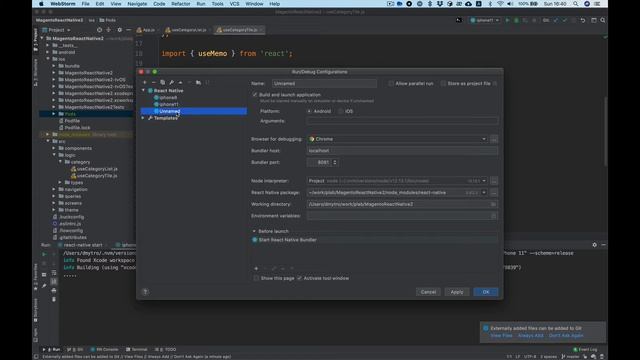Screen dimensions: 640x360
Task: Click Arguments input field
Action: (402, 121)
